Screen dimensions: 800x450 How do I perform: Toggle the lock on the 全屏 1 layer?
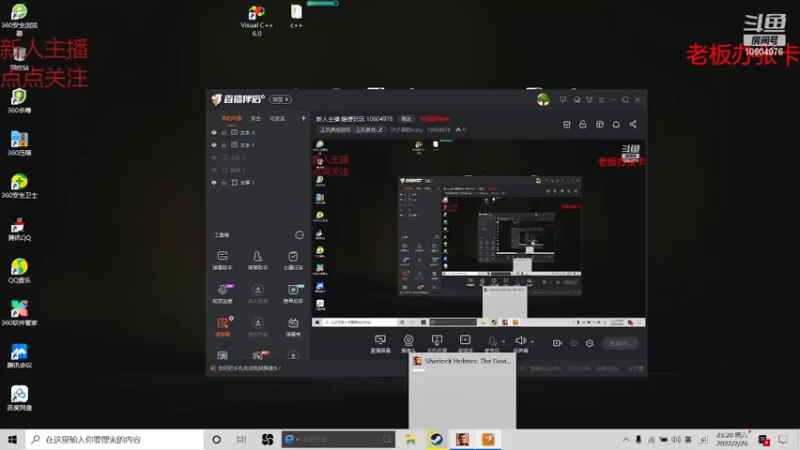click(223, 183)
